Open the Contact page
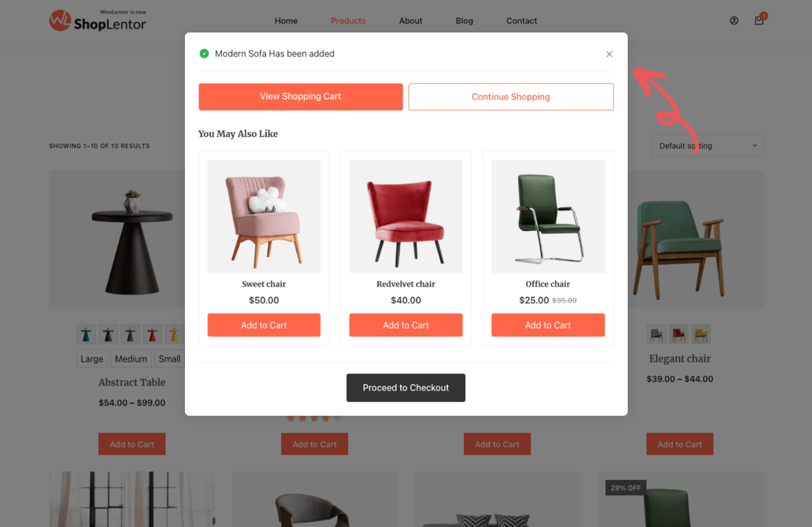 click(x=522, y=21)
